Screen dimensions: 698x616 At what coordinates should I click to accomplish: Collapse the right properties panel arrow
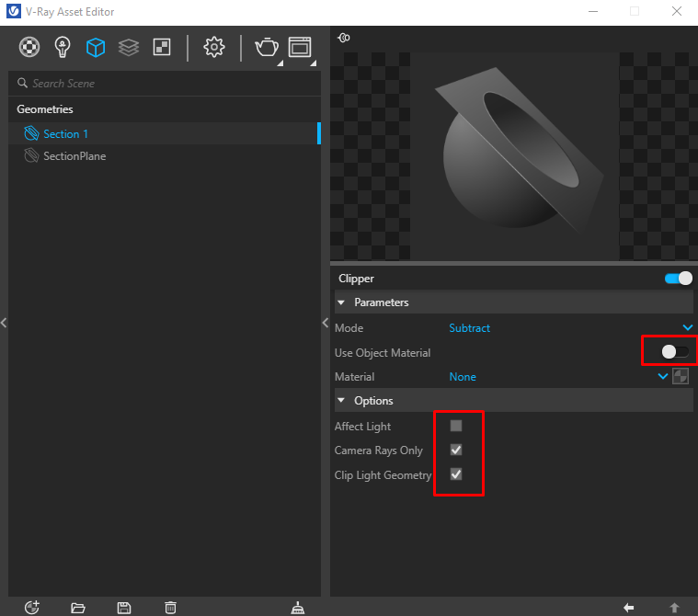(326, 323)
